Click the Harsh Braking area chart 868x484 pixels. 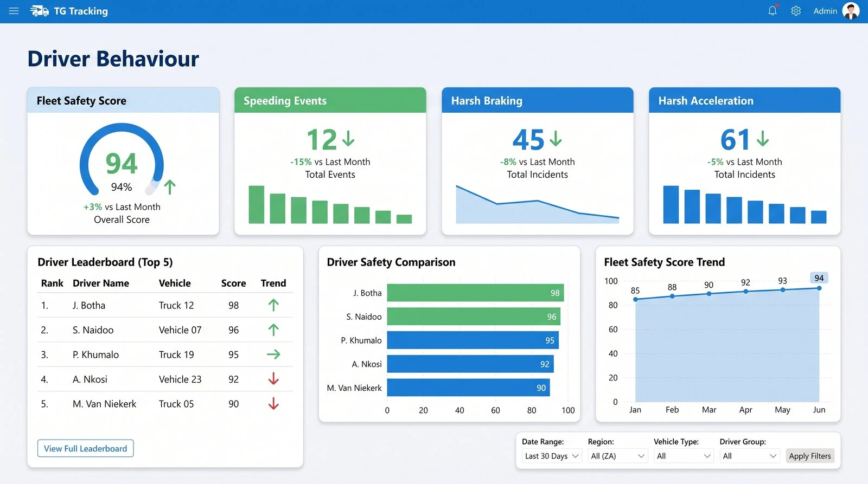(x=537, y=204)
